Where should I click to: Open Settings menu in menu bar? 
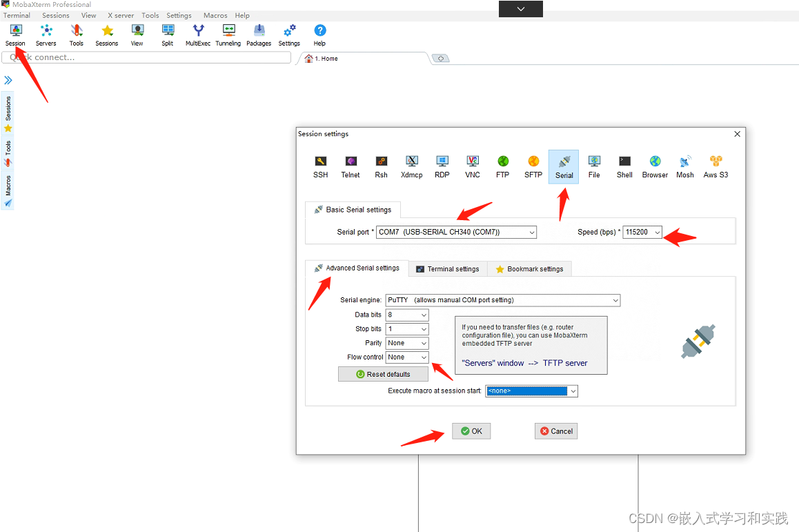coord(179,15)
